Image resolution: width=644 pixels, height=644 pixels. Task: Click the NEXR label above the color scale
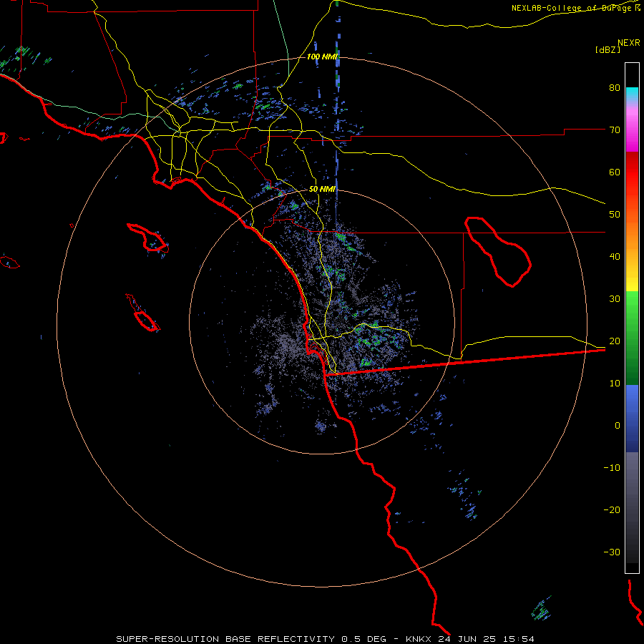tap(629, 43)
